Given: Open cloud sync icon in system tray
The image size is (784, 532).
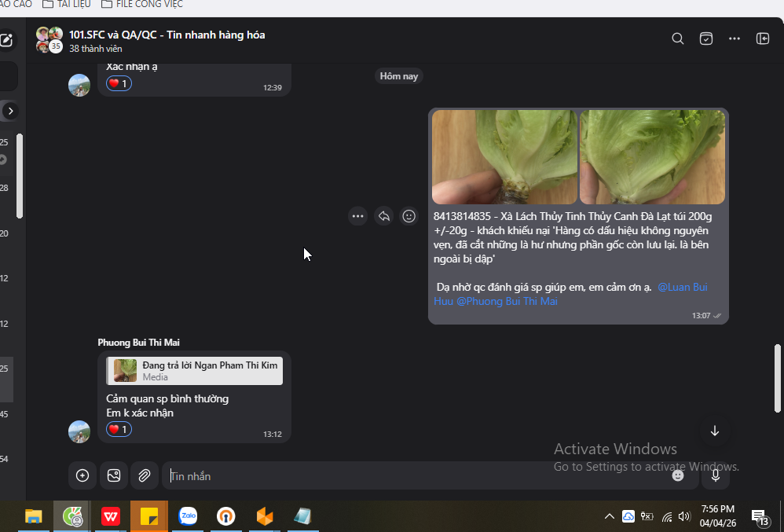Looking at the screenshot, I should click(628, 516).
